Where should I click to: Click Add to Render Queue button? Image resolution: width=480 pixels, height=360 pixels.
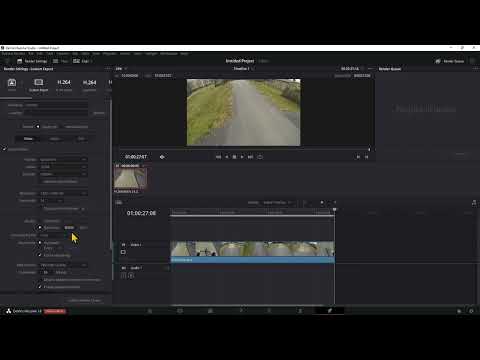pos(85,300)
